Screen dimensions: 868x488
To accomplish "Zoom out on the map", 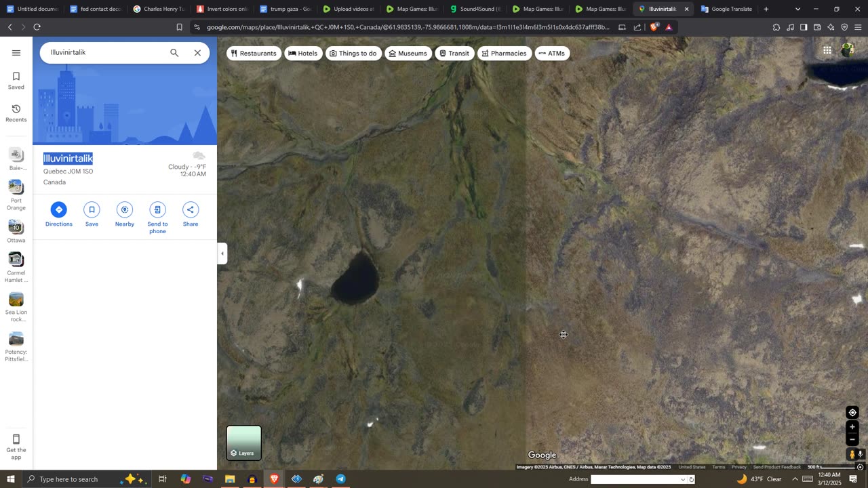I will [x=852, y=439].
